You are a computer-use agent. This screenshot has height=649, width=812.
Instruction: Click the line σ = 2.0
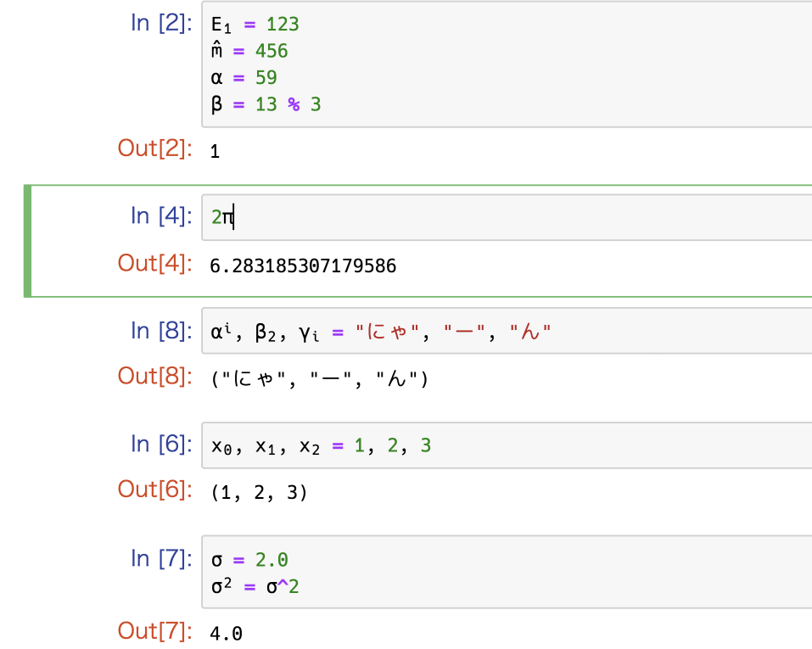tap(249, 559)
